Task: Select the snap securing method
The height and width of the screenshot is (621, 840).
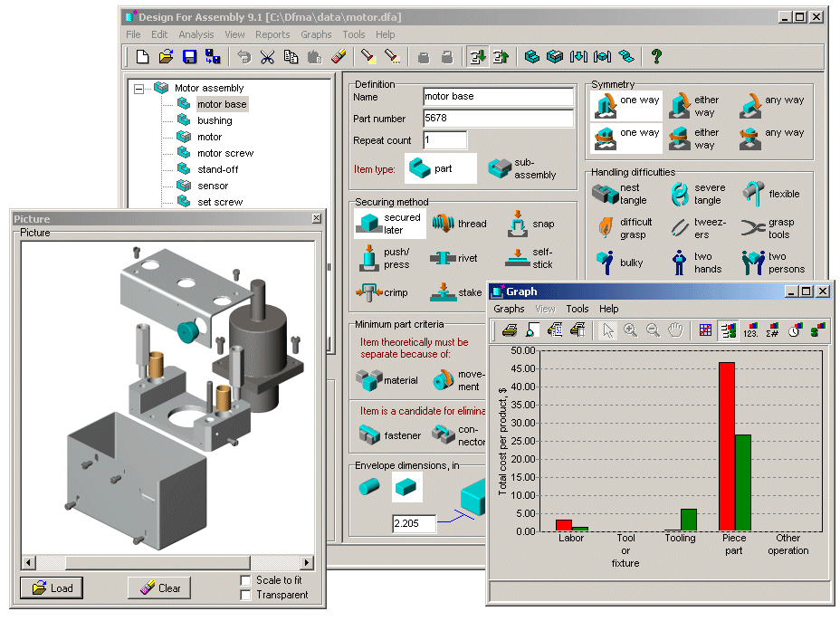Action: [516, 224]
